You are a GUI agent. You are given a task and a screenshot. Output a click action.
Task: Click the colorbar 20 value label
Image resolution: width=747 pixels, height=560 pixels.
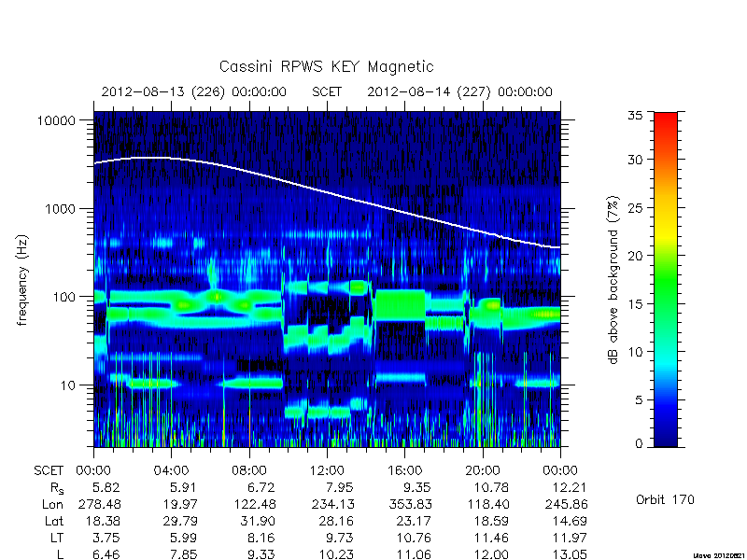tap(635, 256)
